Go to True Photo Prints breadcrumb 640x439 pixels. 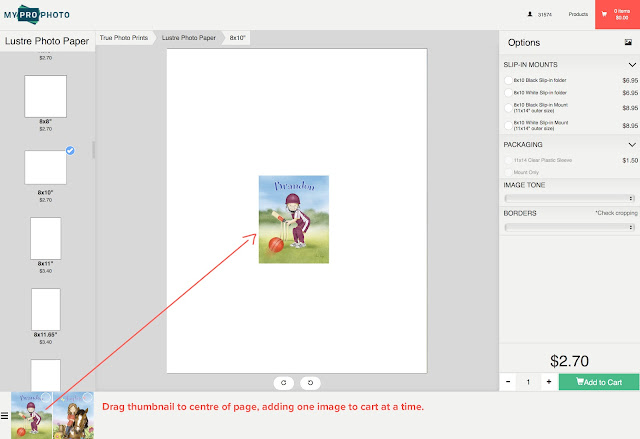[124, 38]
